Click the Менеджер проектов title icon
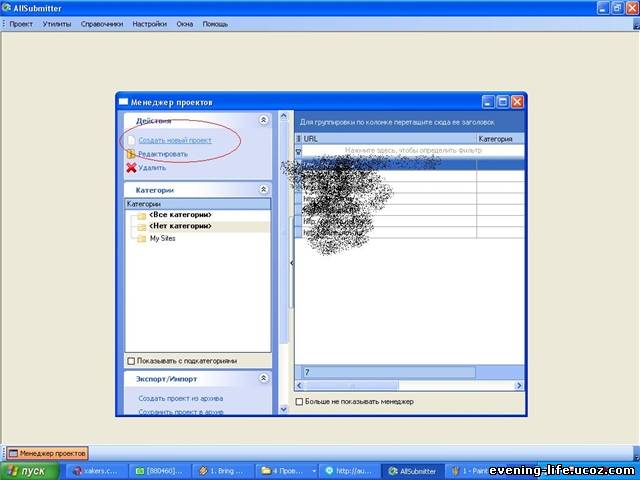This screenshot has height=480, width=640. (123, 102)
